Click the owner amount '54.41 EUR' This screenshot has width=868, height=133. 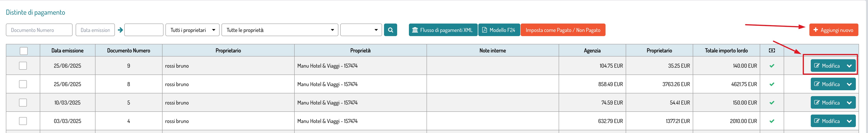(x=680, y=103)
